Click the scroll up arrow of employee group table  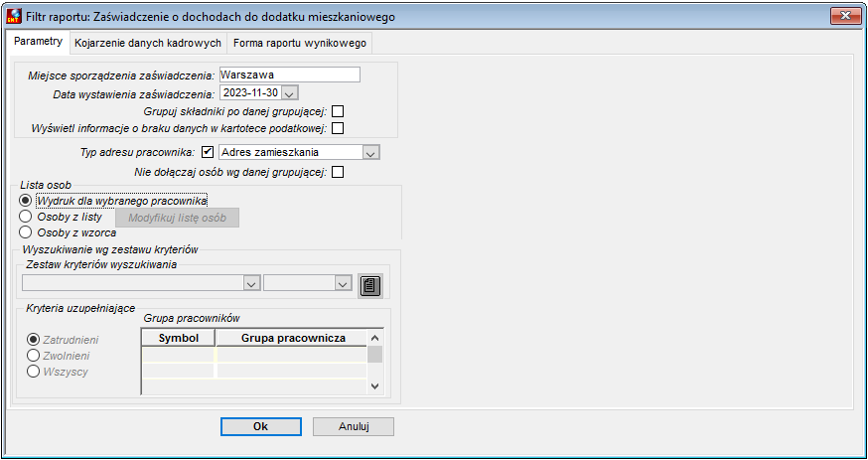[x=374, y=338]
